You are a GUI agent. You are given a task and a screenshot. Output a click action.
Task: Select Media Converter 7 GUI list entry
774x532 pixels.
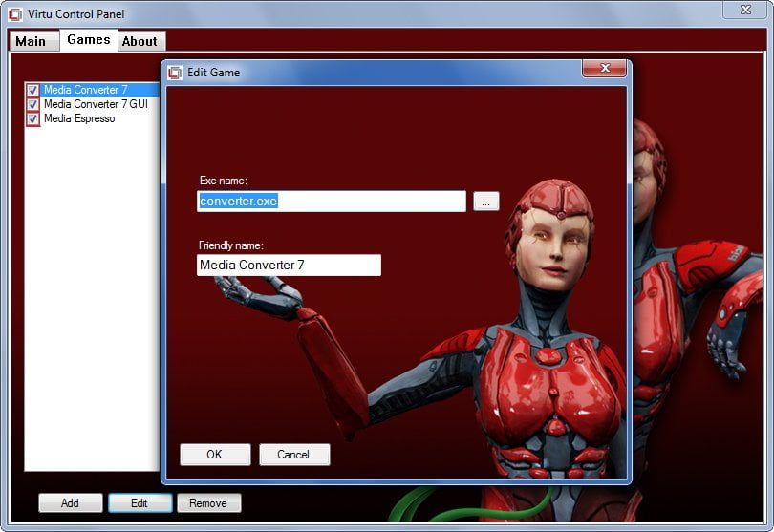click(96, 104)
